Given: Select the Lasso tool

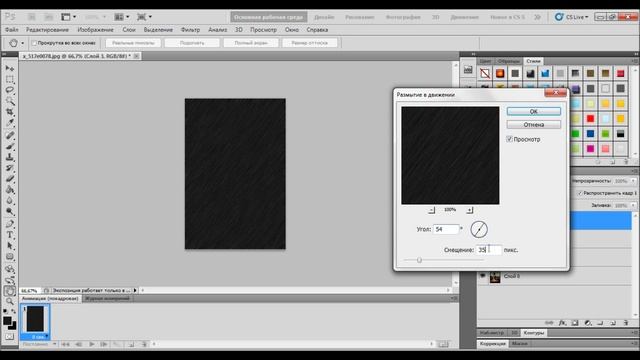Looking at the screenshot, I should click(x=10, y=90).
